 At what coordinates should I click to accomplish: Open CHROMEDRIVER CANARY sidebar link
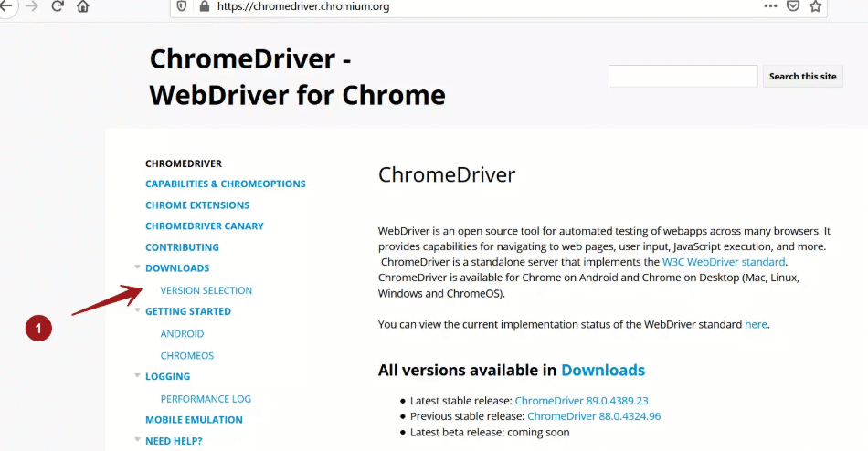point(205,226)
